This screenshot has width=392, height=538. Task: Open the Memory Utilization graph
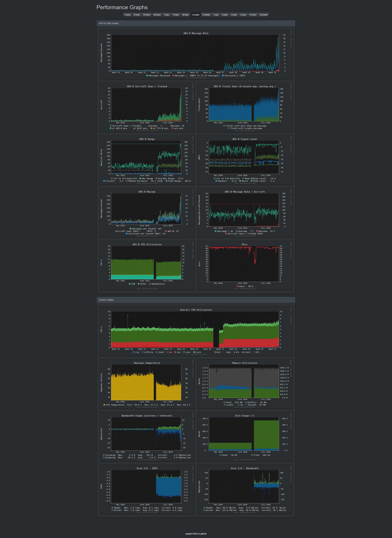click(x=245, y=384)
